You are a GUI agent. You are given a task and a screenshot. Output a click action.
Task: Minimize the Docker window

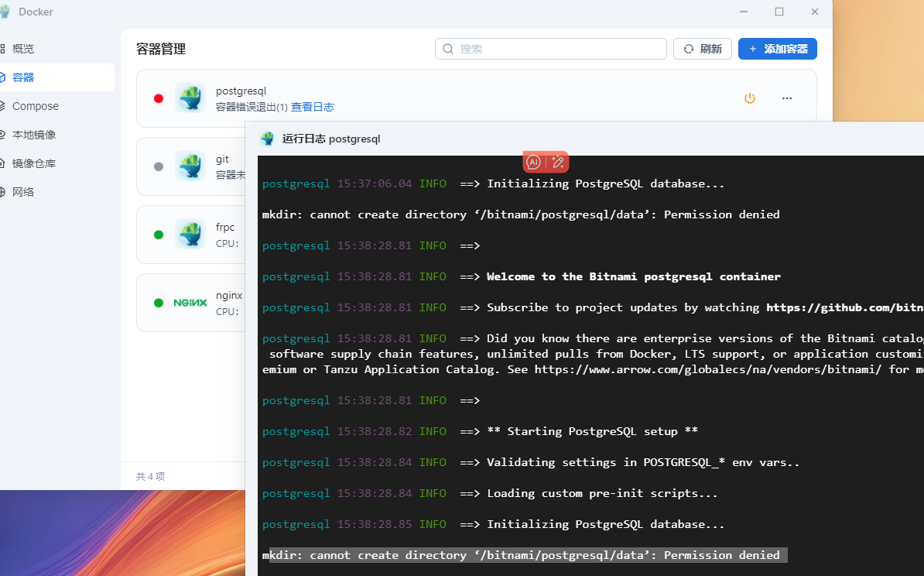point(744,12)
